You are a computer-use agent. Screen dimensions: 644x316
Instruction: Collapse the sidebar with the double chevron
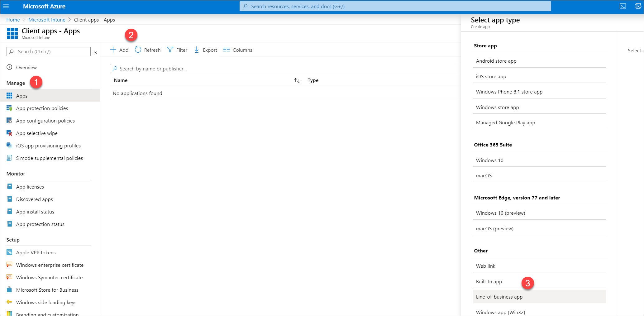coord(96,52)
